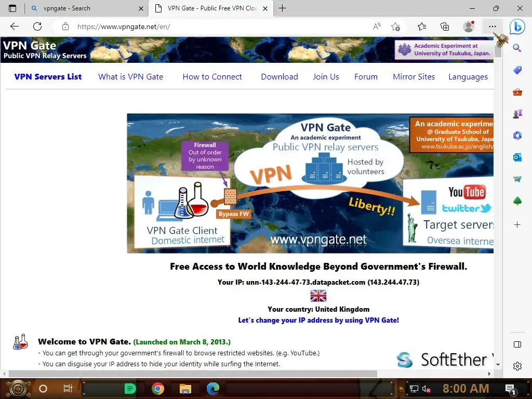The height and width of the screenshot is (399, 532).
Task: Open Cortana circle on taskbar
Action: coord(43,389)
